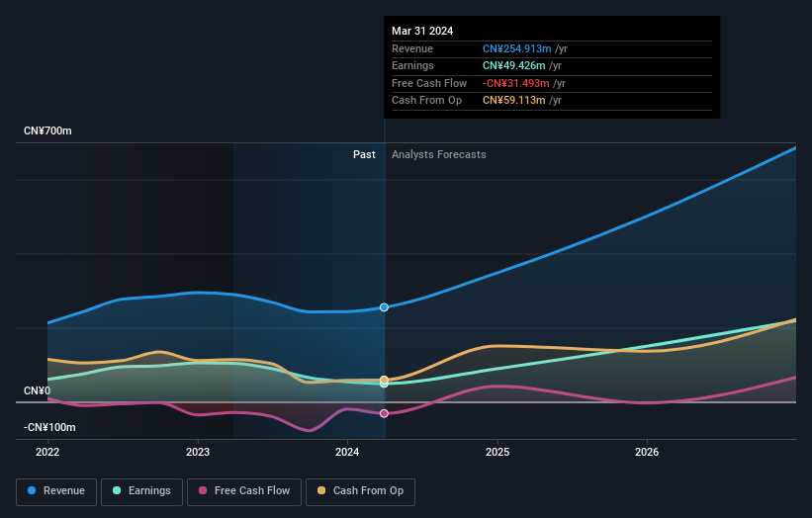Select the 2022 x-axis label
The height and width of the screenshot is (518, 812).
47,452
